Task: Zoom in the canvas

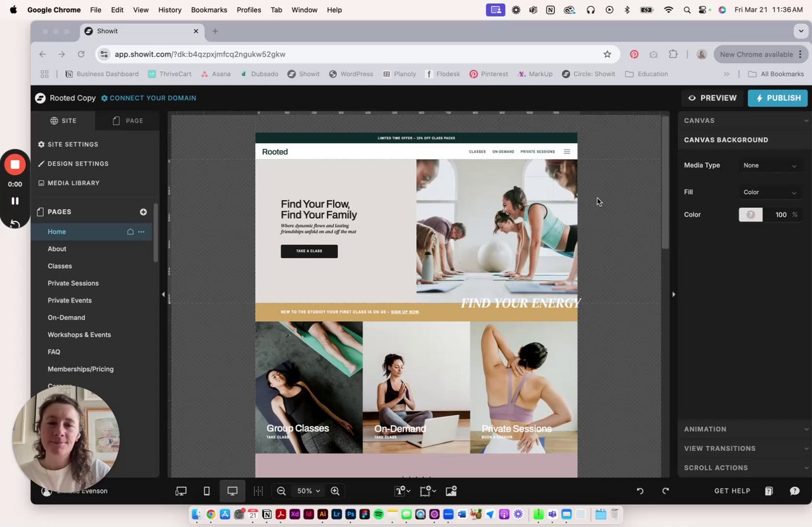Action: [x=335, y=491]
